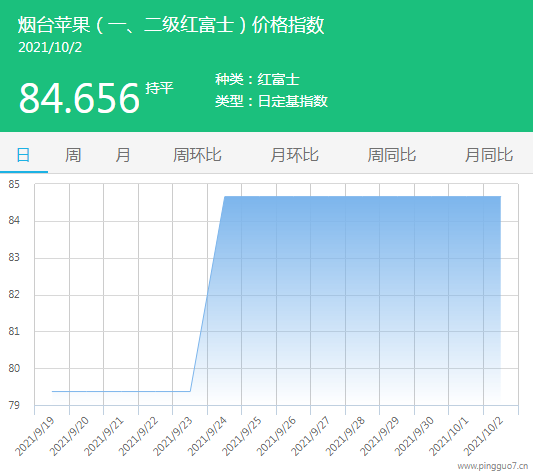Select the 日 daily tab

pyautogui.click(x=23, y=155)
